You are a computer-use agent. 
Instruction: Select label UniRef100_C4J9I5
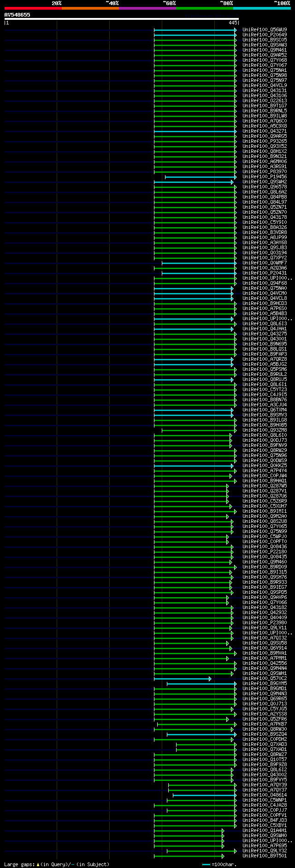[265, 394]
